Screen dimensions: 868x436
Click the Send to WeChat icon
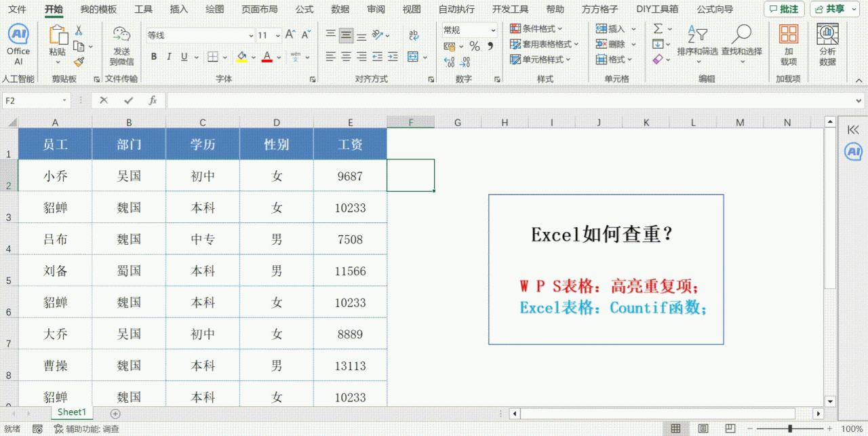point(121,35)
